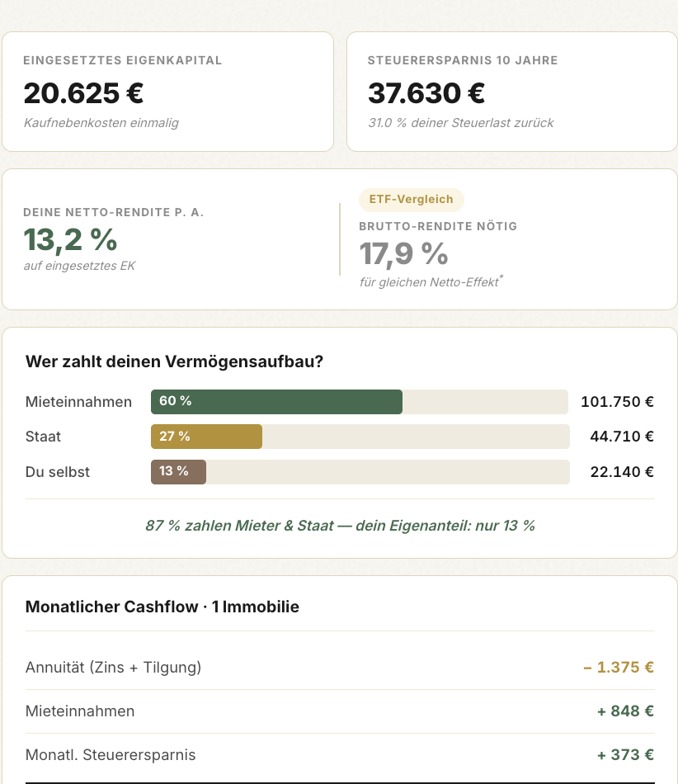Click the 22.140 € amount
678x784 pixels.
pos(622,472)
